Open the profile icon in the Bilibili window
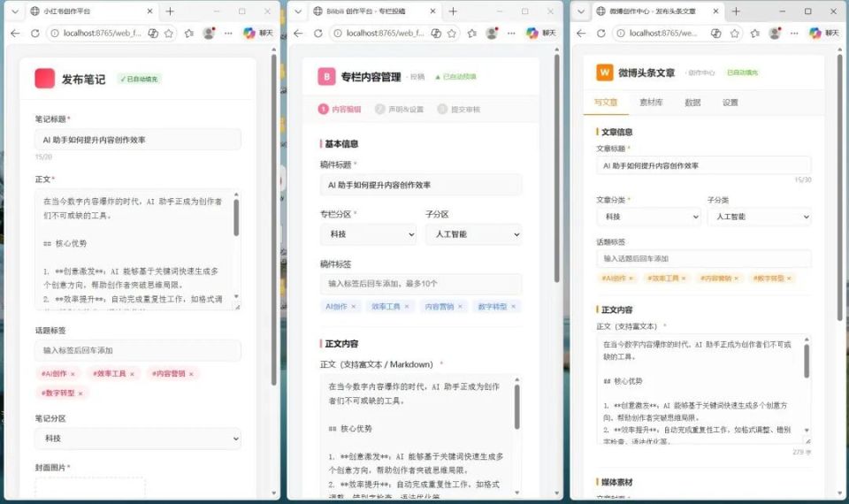The height and width of the screenshot is (504, 849). coord(492,34)
